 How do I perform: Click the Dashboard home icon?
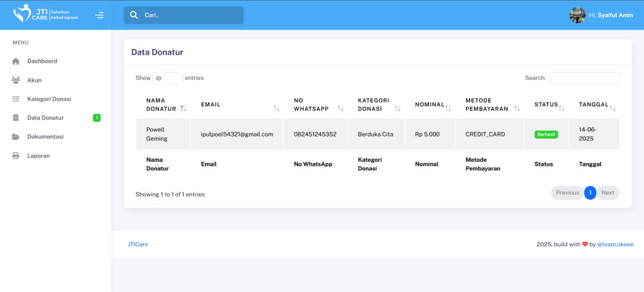pos(16,61)
